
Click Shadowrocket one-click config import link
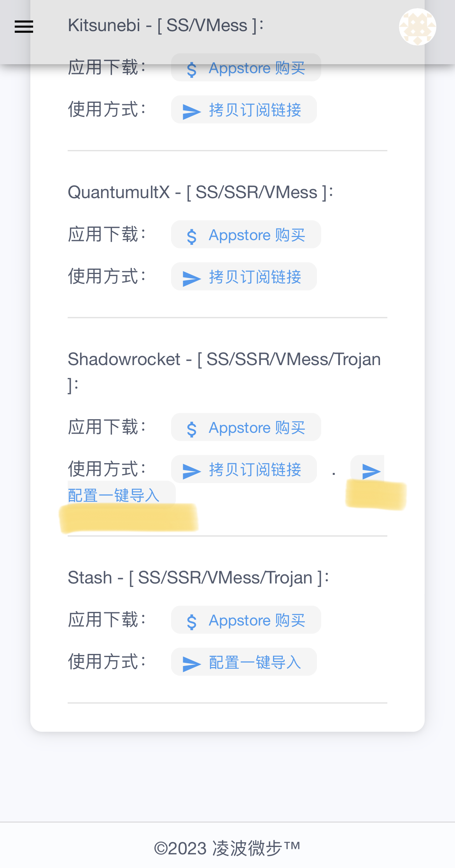coord(114,495)
